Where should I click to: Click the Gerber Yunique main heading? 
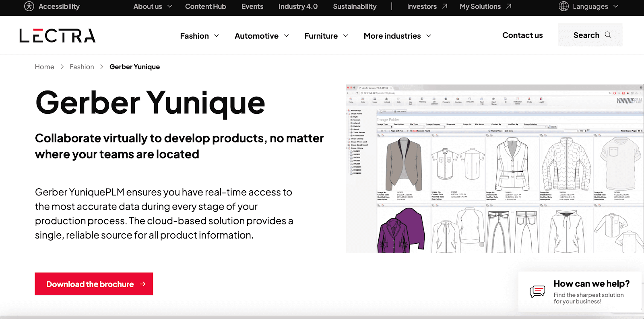point(150,103)
